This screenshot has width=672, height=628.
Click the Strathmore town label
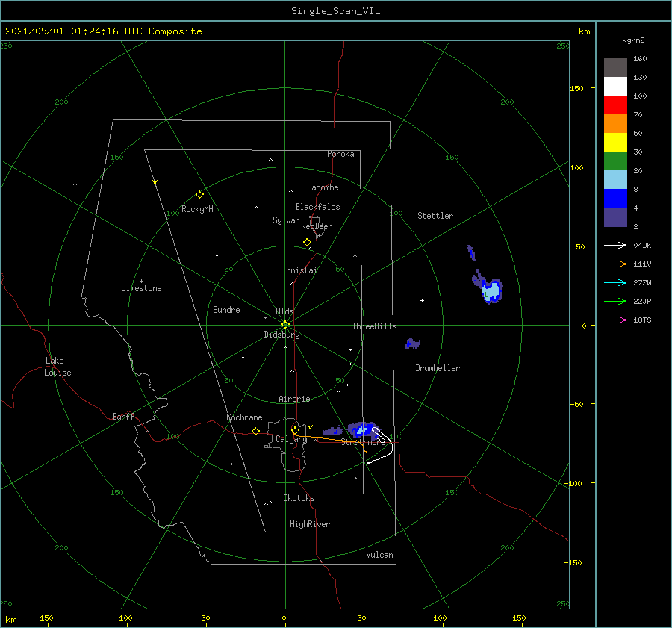363,442
